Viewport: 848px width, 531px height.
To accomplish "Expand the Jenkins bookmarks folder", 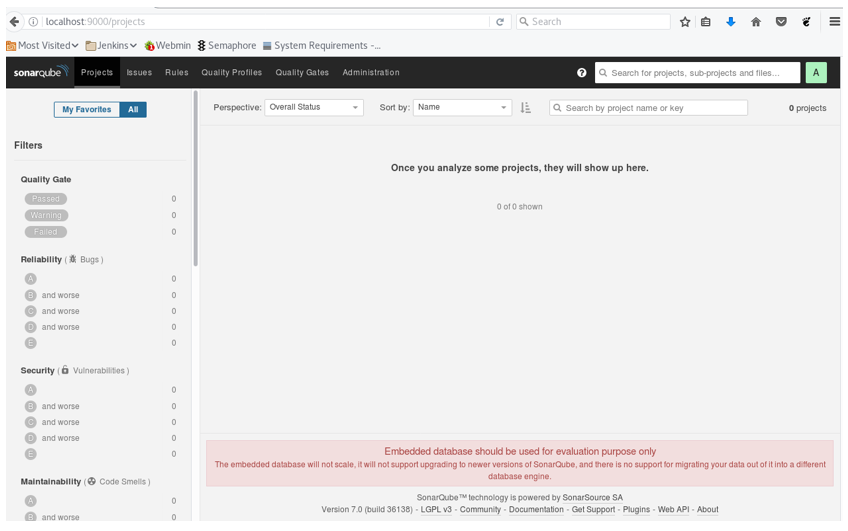I will pos(111,45).
